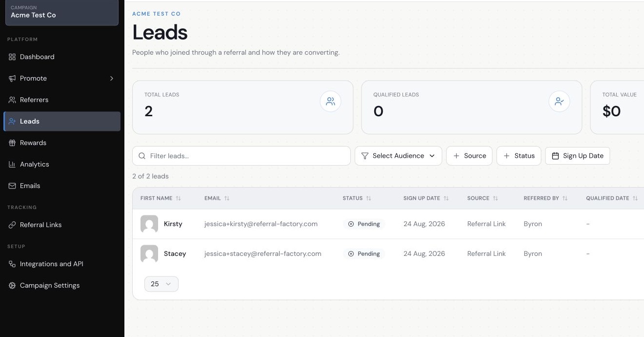Click the Emails envelope icon
The width and height of the screenshot is (644, 337).
click(x=12, y=186)
